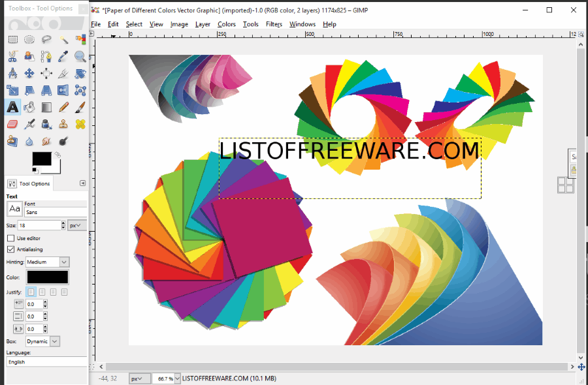
Task: Open the text Color swatch in Tool Options
Action: 48,277
